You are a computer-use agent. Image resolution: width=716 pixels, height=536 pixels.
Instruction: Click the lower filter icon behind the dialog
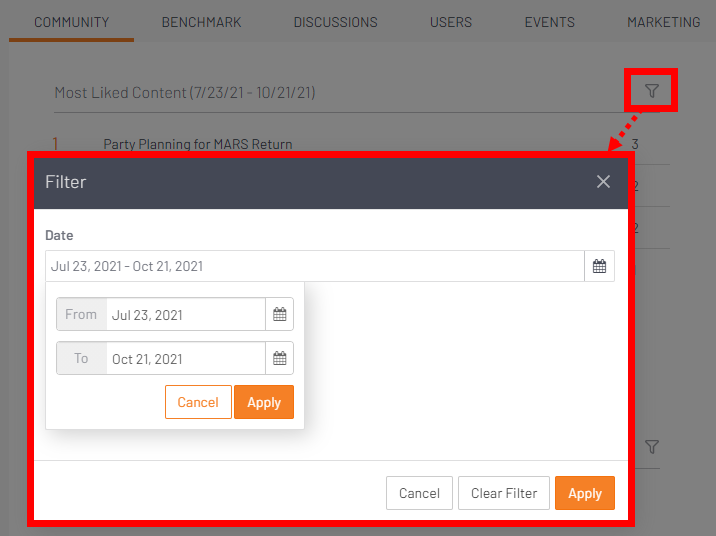[652, 446]
